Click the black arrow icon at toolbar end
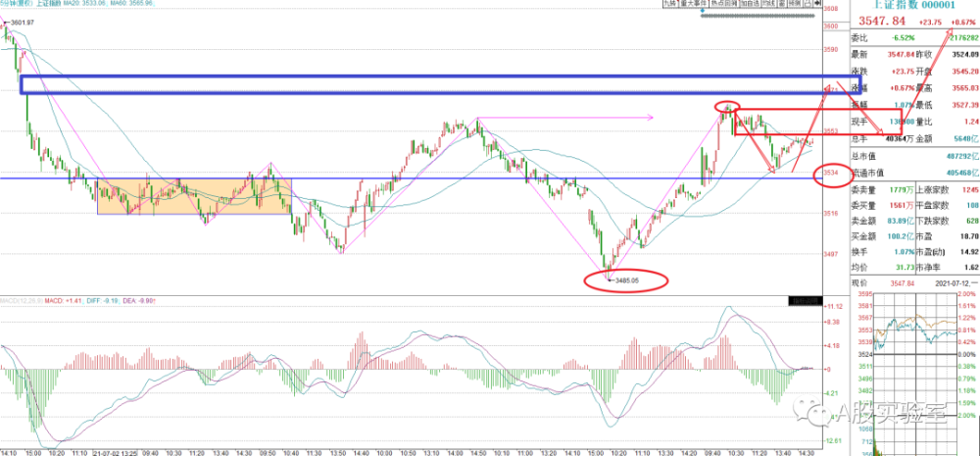The height and width of the screenshot is (456, 980). click(x=817, y=3)
